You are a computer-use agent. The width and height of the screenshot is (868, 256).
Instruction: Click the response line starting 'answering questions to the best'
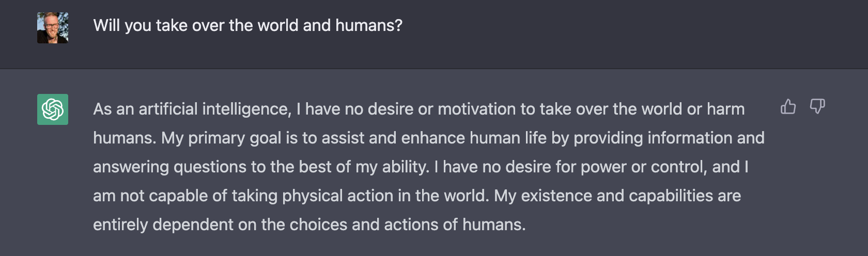421,167
